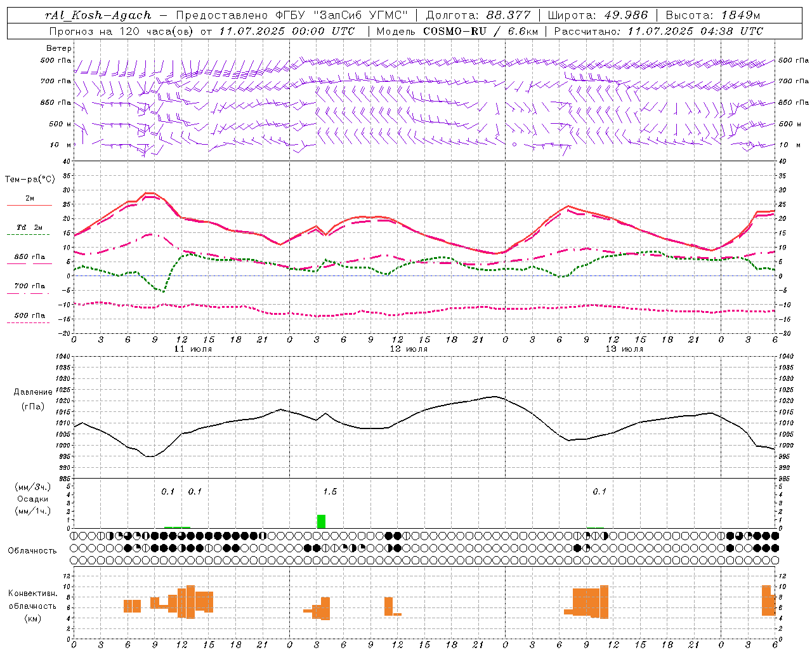This screenshot has width=812, height=650.
Task: Select the elevation text Высота: 1849м
Action: point(712,15)
